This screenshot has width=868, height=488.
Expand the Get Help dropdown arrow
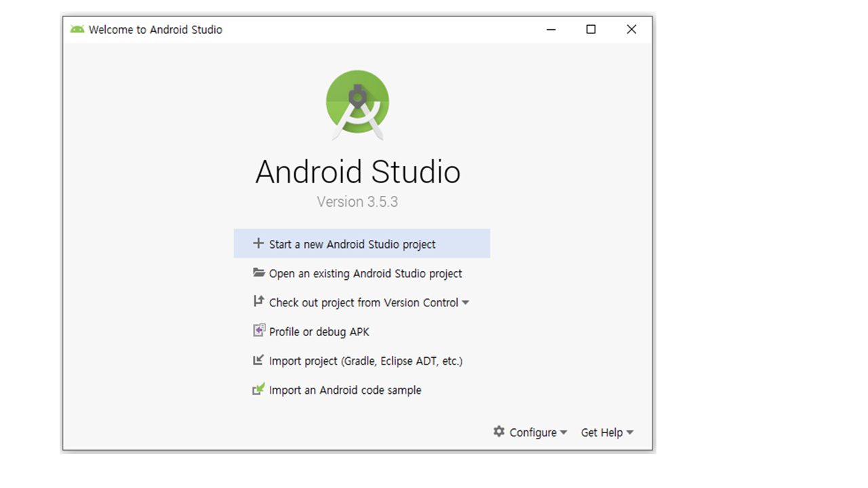[x=630, y=432]
